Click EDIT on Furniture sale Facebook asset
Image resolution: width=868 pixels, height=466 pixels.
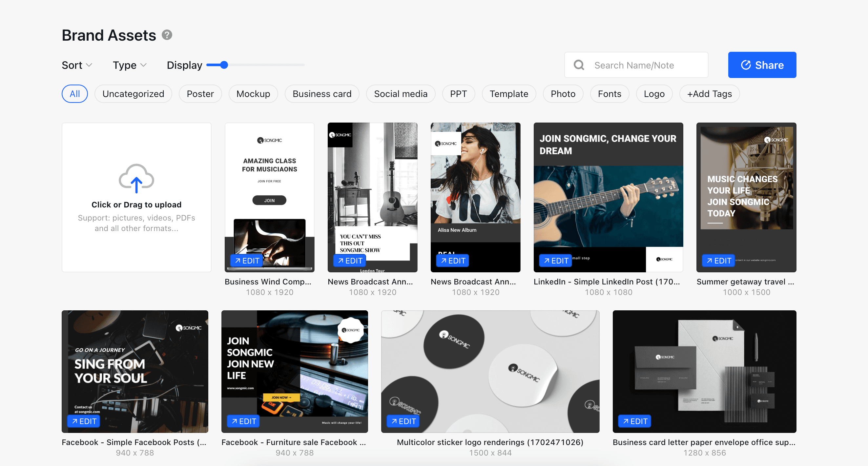244,421
